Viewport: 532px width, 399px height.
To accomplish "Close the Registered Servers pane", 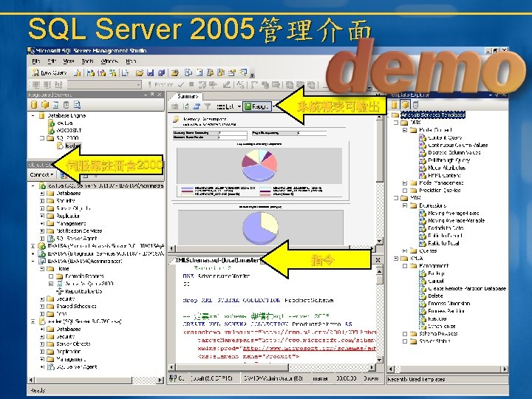I will (159, 95).
